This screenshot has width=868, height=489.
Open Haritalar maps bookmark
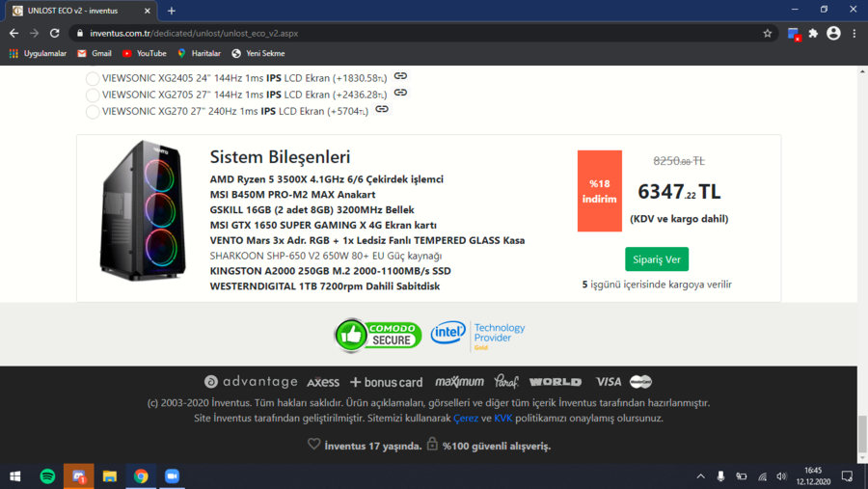pos(199,53)
